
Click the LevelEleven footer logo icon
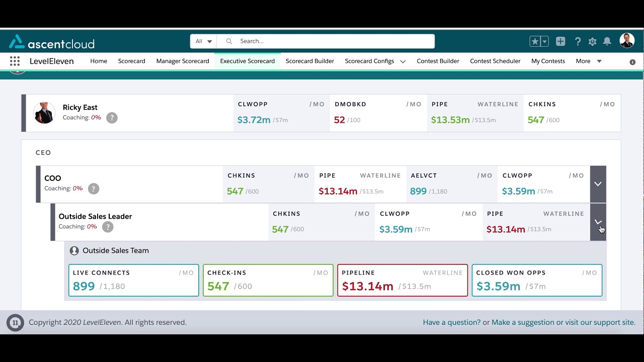click(x=15, y=322)
